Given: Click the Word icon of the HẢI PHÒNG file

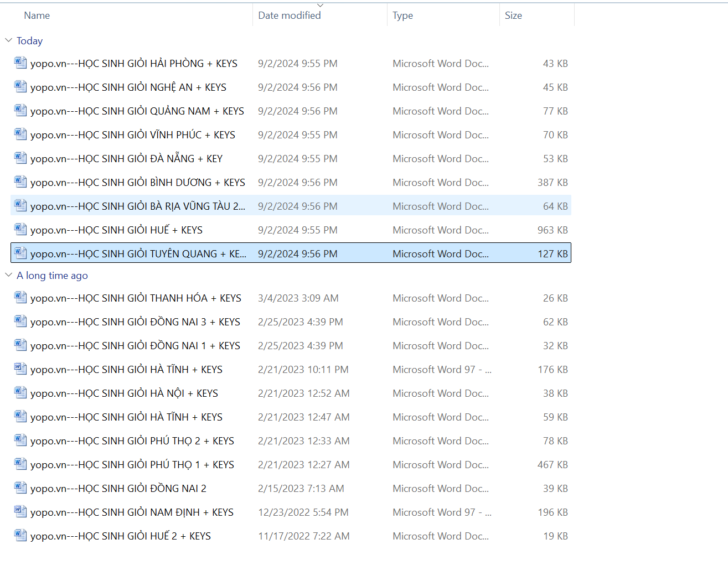Looking at the screenshot, I should click(20, 63).
